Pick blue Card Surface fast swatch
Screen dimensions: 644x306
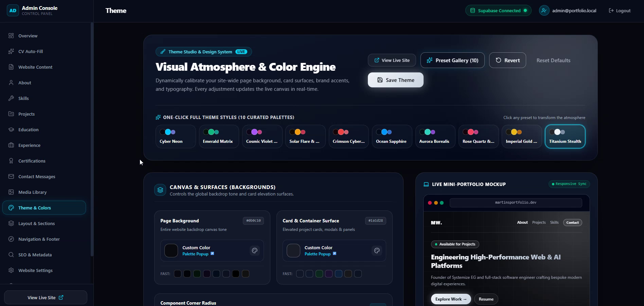[339, 274]
